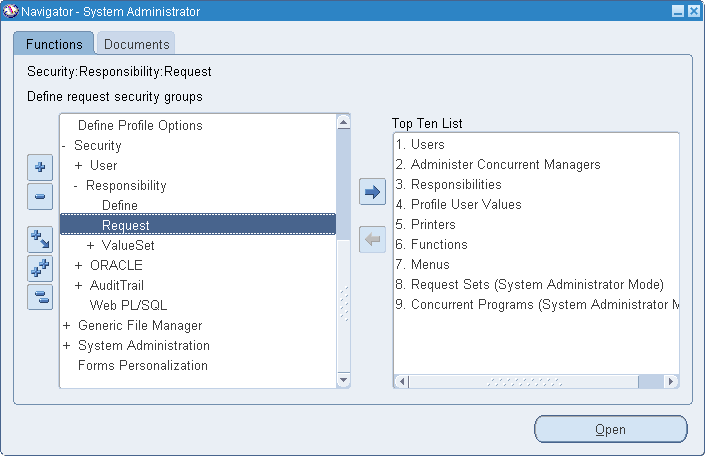Select Define under Responsibility
Image resolution: width=705 pixels, height=456 pixels.
120,205
